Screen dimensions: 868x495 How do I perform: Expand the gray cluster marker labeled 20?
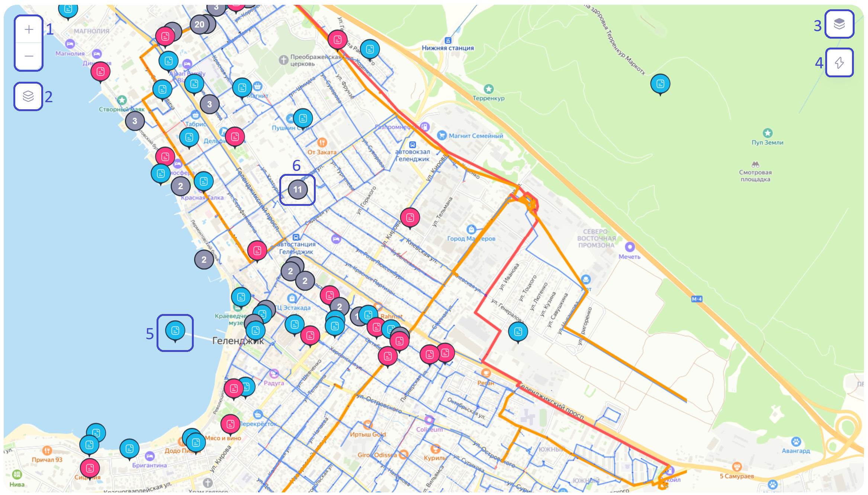(x=199, y=25)
